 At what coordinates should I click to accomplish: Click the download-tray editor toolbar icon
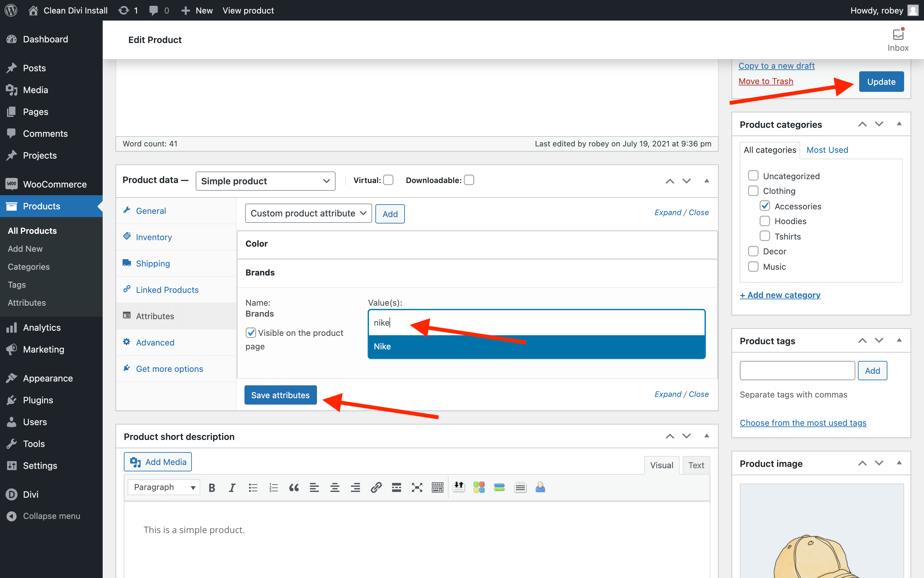[x=458, y=487]
